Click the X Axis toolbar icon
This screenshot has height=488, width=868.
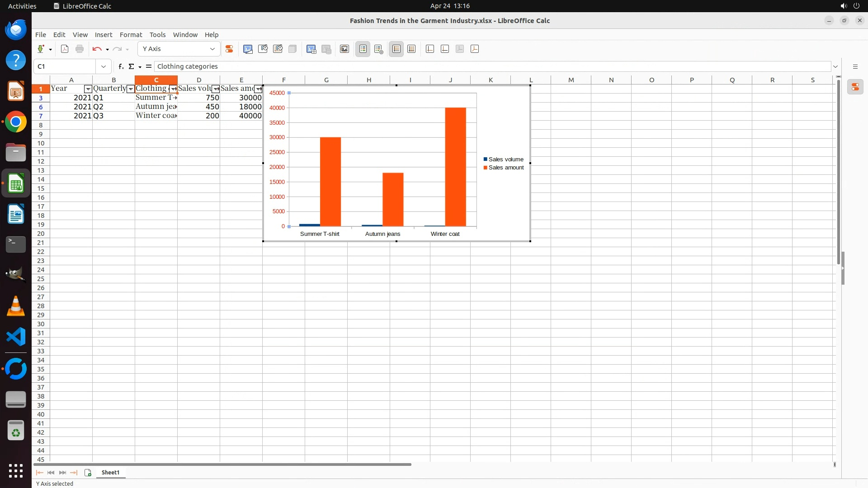coord(430,49)
